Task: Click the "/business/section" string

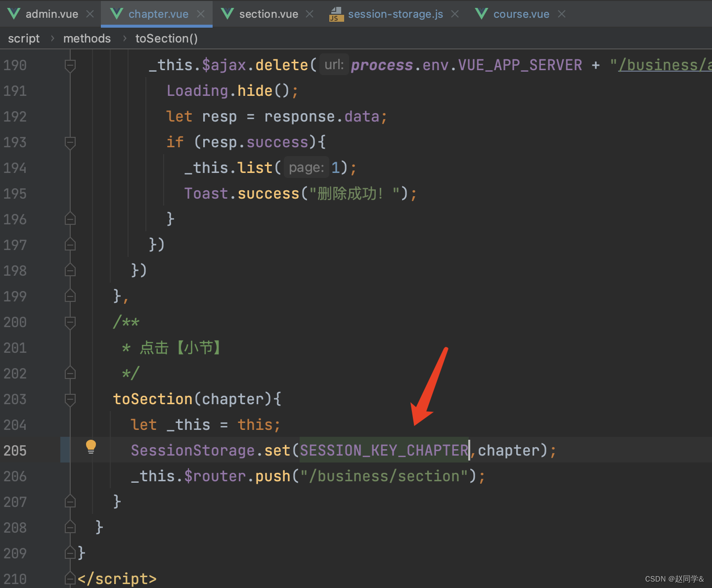Action: click(384, 476)
